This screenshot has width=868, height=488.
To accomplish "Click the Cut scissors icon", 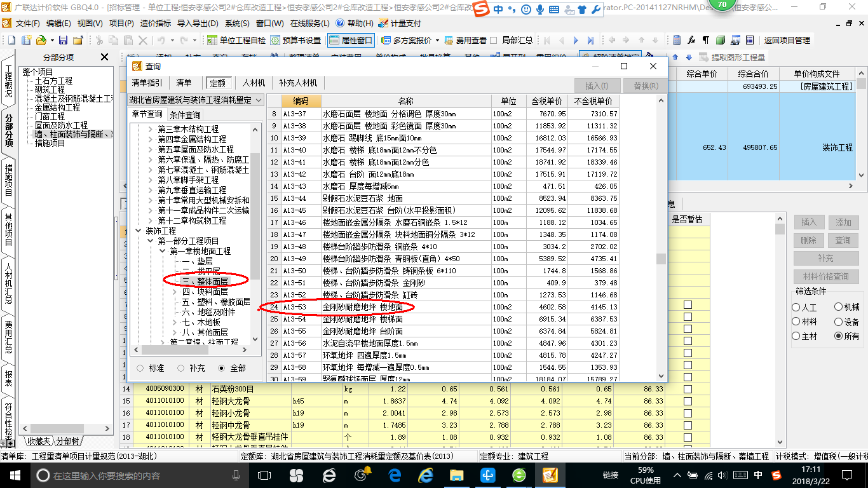I will (98, 40).
